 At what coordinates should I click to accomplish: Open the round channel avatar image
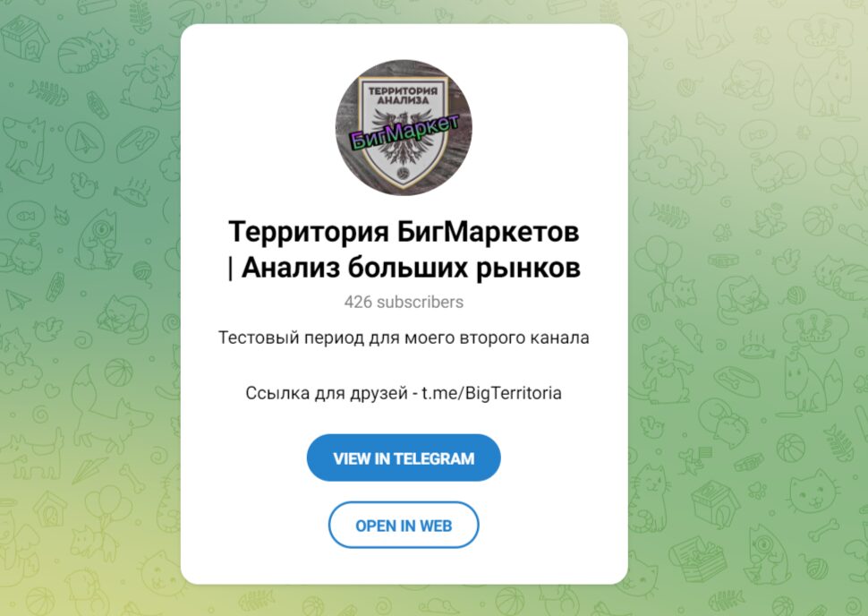[404, 127]
